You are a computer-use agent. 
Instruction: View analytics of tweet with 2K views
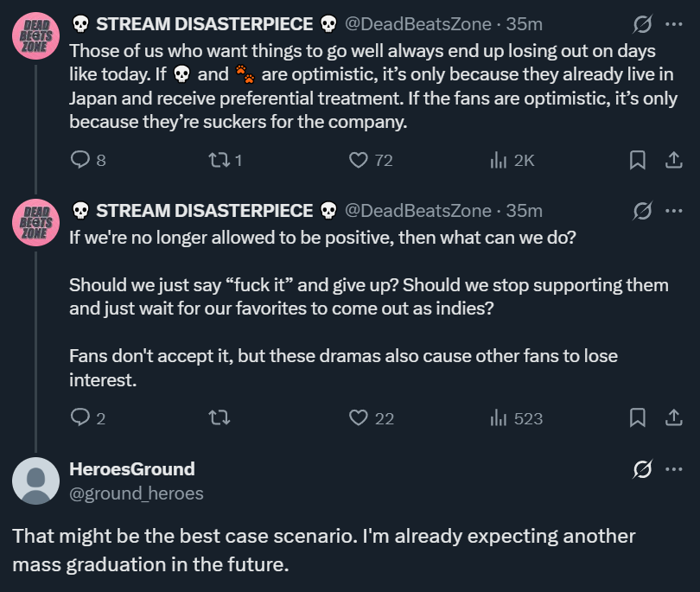(x=512, y=160)
